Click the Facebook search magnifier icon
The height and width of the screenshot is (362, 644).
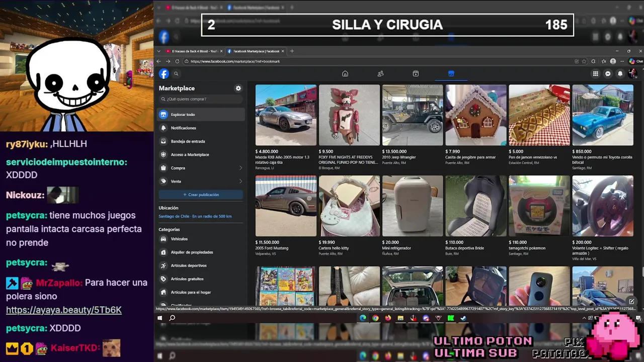[176, 74]
